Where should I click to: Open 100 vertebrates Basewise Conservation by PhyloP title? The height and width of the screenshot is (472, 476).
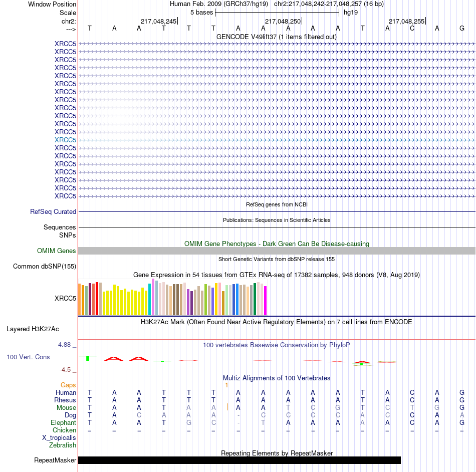pyautogui.click(x=276, y=345)
